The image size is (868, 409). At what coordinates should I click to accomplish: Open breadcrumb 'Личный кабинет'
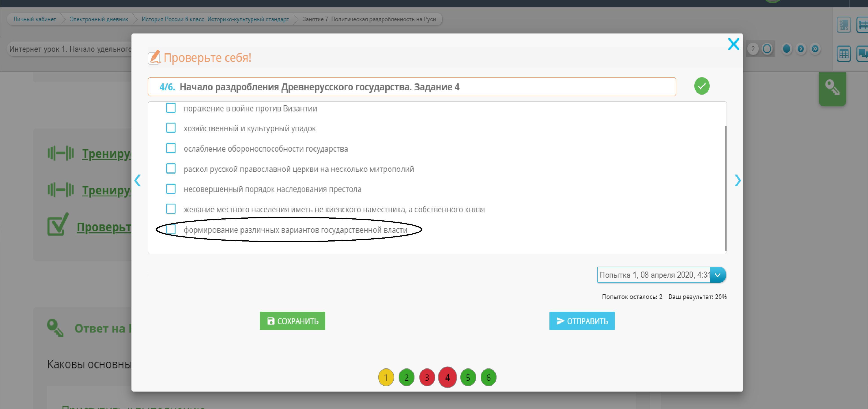34,19
